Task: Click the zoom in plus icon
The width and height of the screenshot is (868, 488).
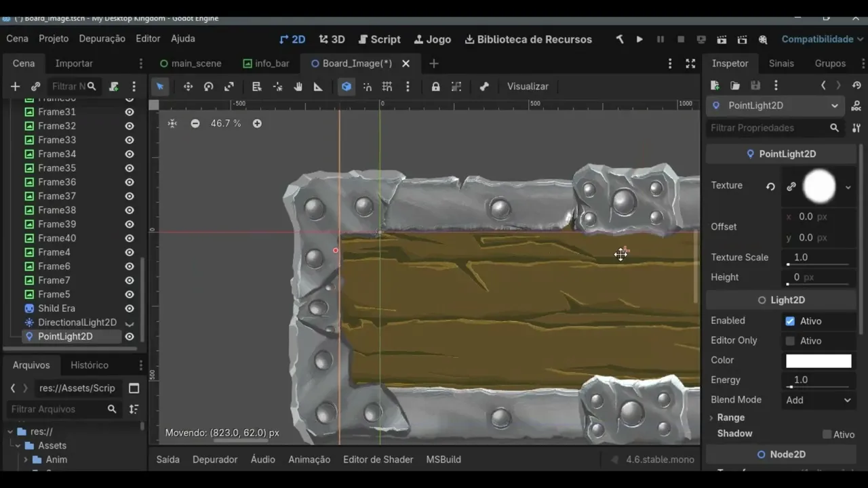Action: pyautogui.click(x=257, y=123)
